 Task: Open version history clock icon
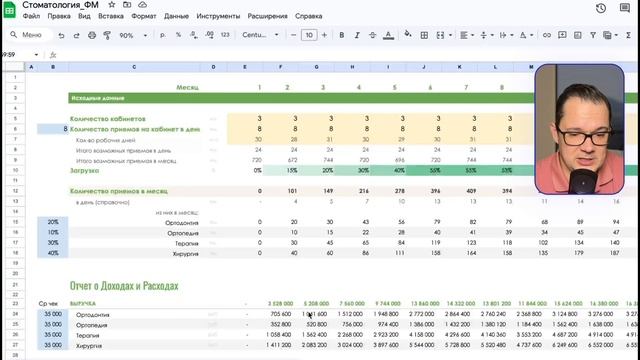[600, 8]
